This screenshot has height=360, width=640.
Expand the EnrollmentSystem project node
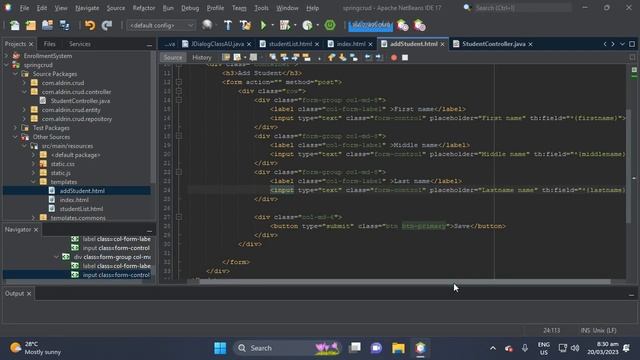click(6, 56)
